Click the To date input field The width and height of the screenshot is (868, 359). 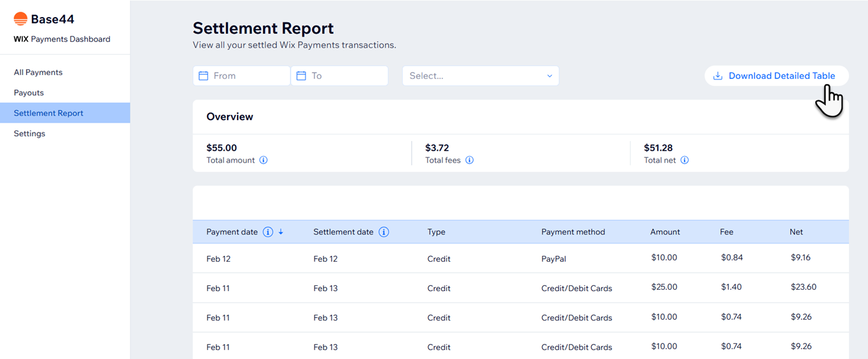pyautogui.click(x=339, y=76)
